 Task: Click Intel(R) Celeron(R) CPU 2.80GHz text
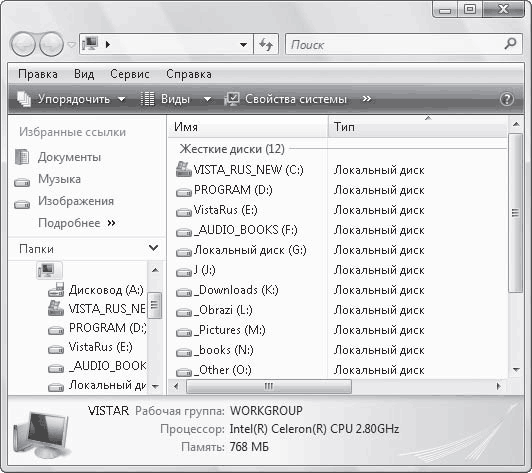click(x=314, y=429)
